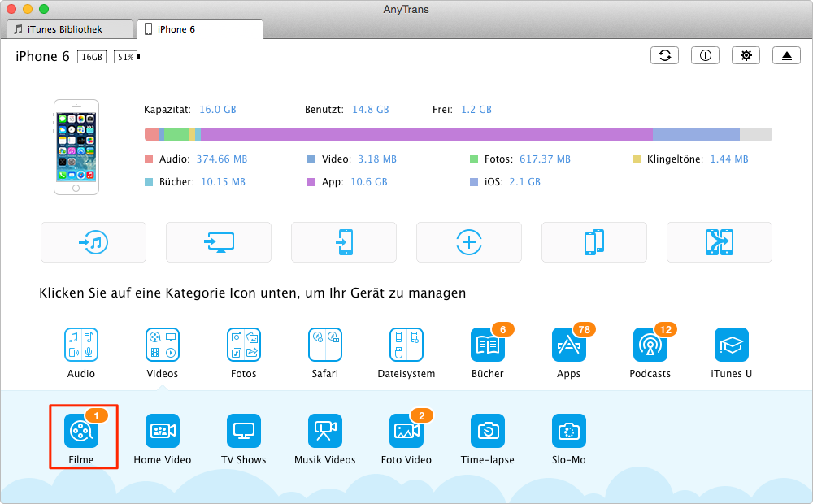Screen dimensions: 813x504
Task: Click the Bücher size 10.15 MB
Action: tap(223, 182)
